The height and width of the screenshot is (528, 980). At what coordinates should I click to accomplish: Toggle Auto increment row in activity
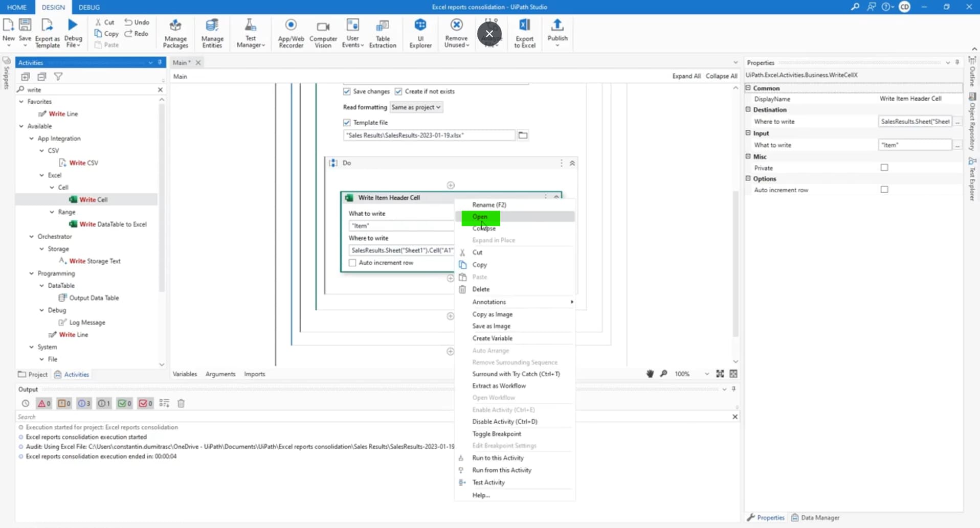(352, 263)
